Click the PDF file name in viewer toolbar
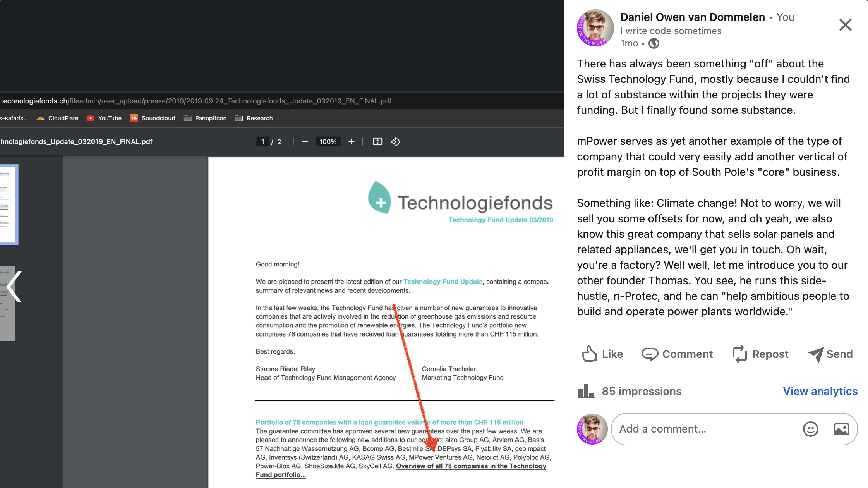 [x=76, y=142]
